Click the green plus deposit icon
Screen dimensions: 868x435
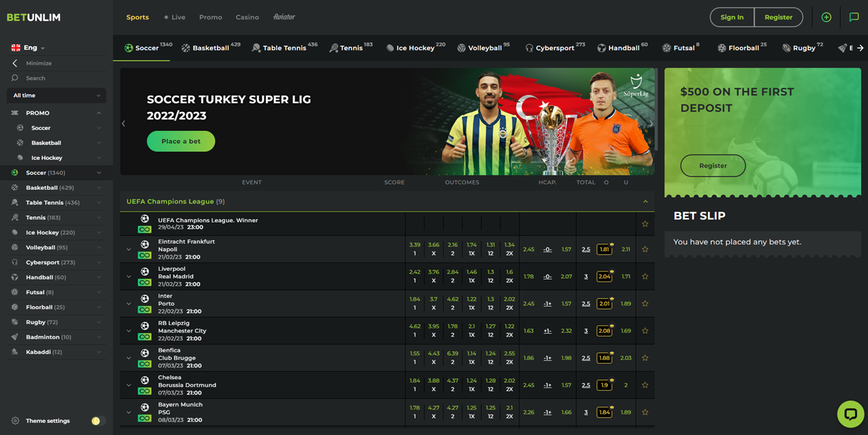826,18
